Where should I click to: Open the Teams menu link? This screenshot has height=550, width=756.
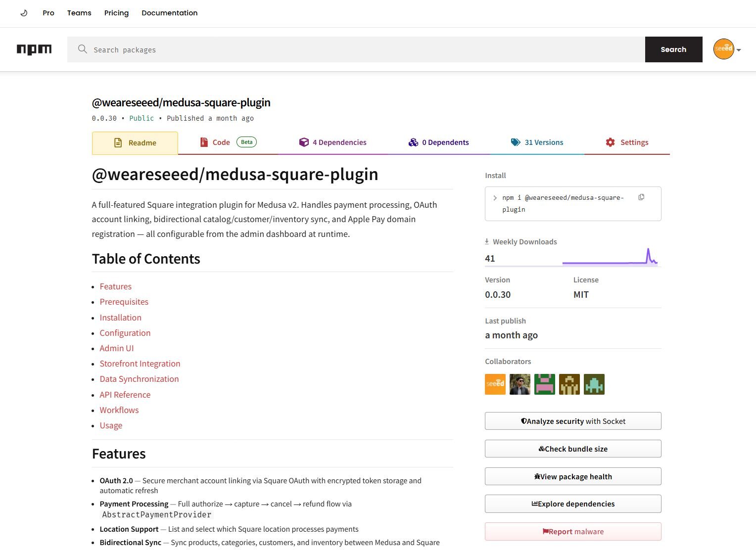click(x=79, y=13)
